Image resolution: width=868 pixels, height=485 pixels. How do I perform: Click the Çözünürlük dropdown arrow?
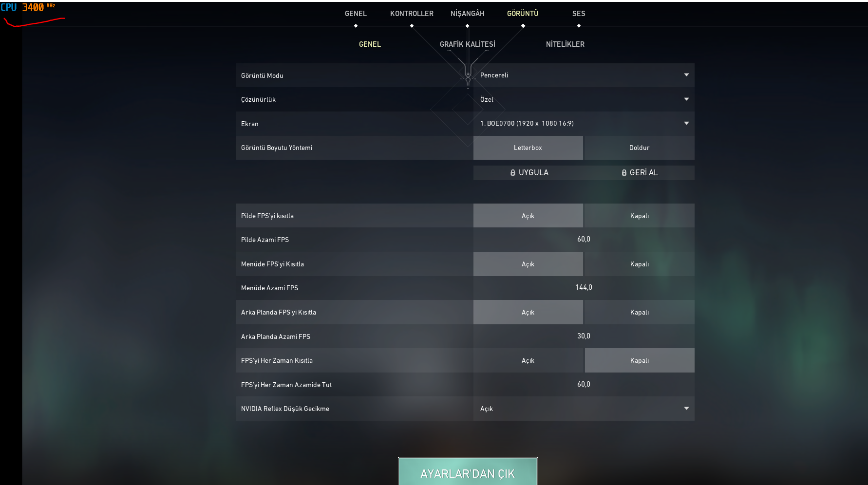[686, 99]
